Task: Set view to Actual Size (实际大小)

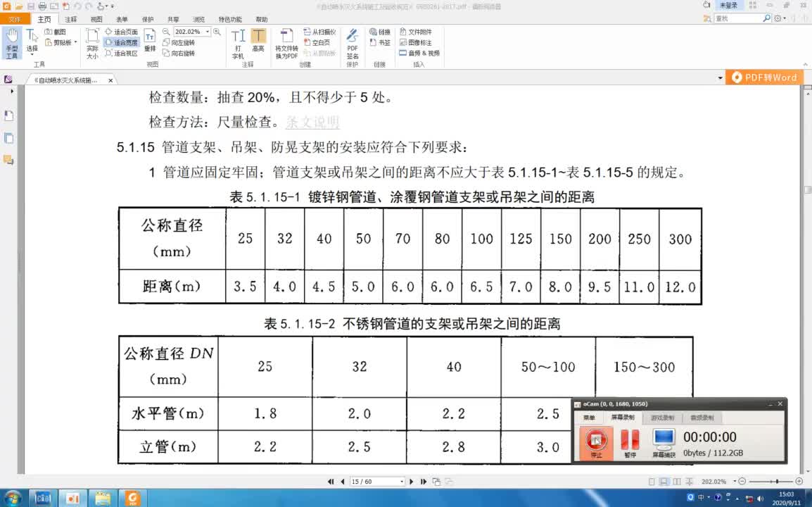Action: tap(92, 44)
